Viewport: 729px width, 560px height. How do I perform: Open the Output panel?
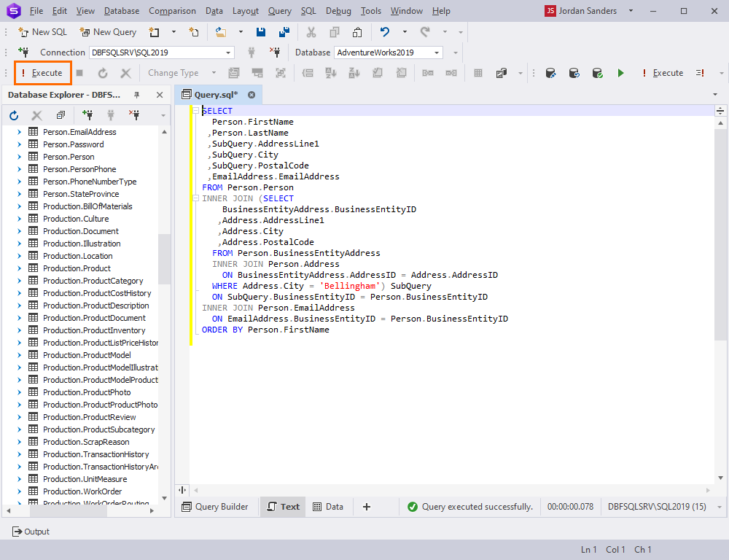pyautogui.click(x=31, y=532)
